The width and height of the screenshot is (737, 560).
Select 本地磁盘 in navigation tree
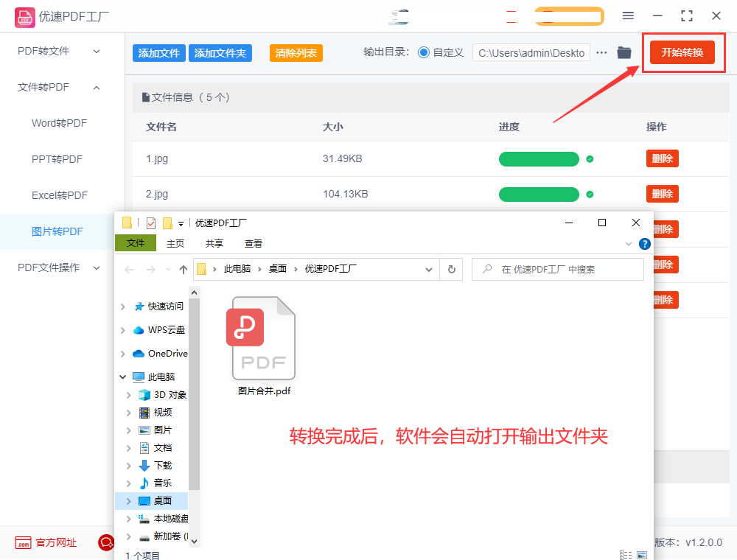[171, 519]
